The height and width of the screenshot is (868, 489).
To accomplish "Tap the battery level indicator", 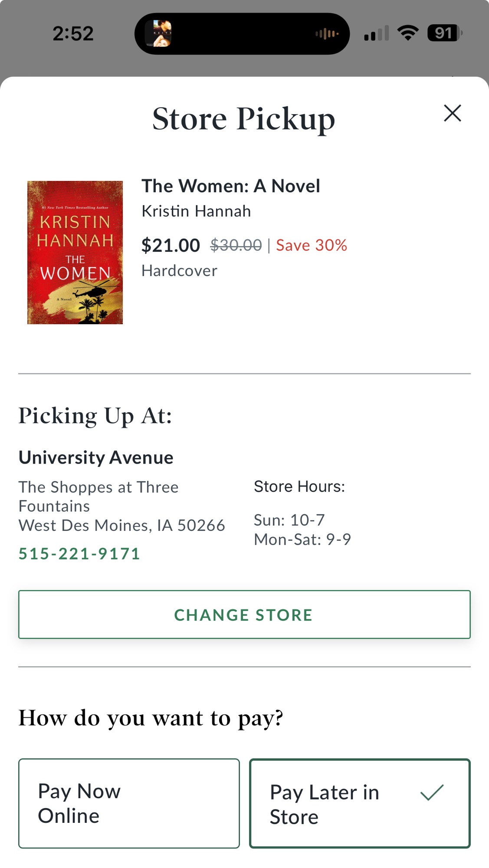I will pos(445,33).
